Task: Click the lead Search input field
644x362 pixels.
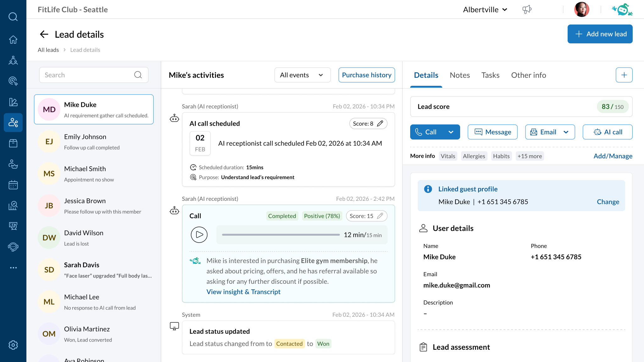Action: [88, 75]
